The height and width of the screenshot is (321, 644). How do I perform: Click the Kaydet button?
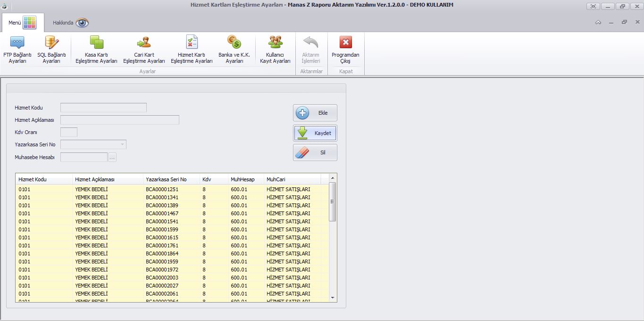pyautogui.click(x=315, y=133)
